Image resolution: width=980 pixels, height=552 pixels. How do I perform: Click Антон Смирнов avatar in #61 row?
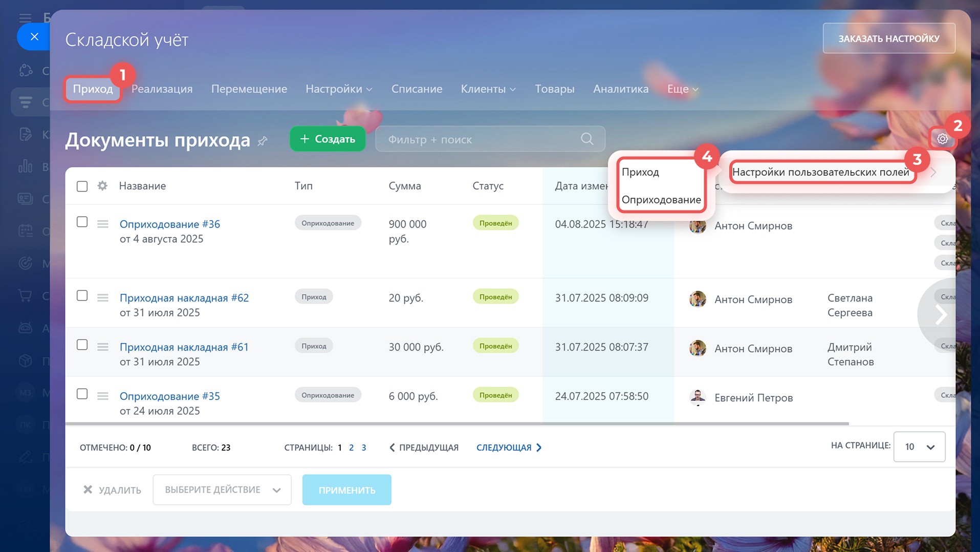point(698,348)
